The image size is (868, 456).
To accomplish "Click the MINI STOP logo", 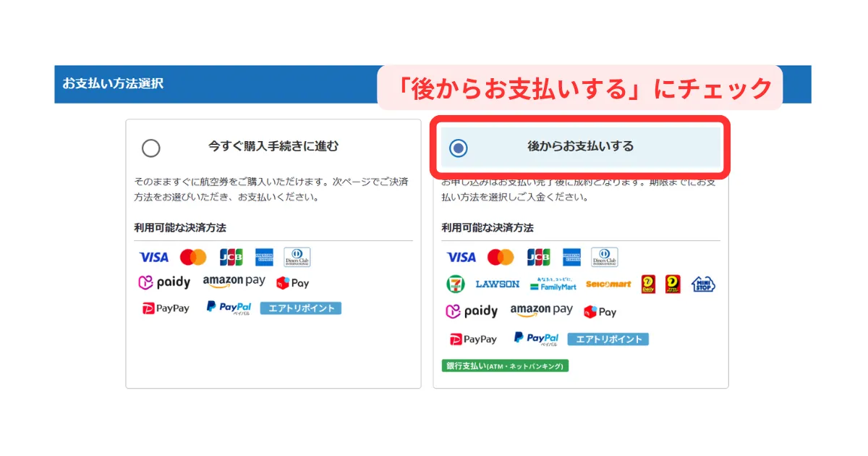I will [703, 284].
